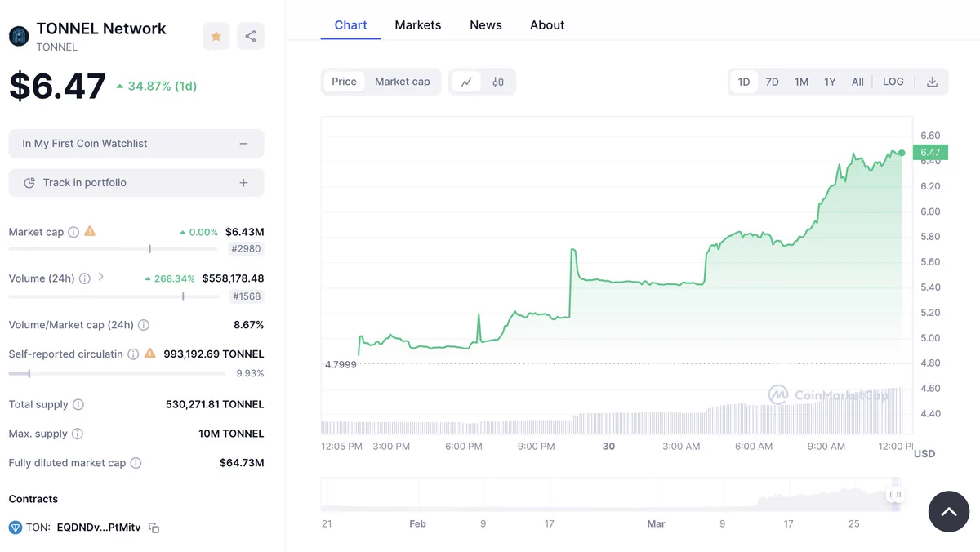Click the Self-reported circulating info icon
980x552 pixels.
(133, 354)
